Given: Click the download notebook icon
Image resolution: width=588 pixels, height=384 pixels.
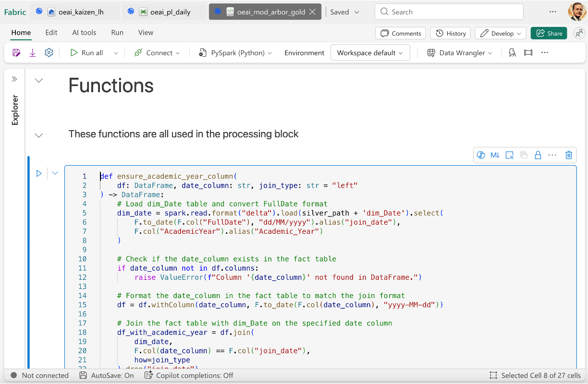Looking at the screenshot, I should [32, 52].
